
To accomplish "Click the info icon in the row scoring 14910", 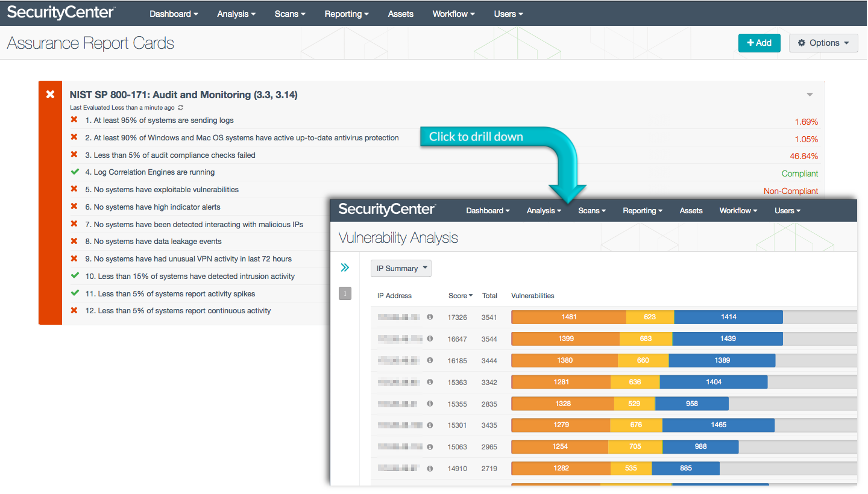I will coord(430,468).
